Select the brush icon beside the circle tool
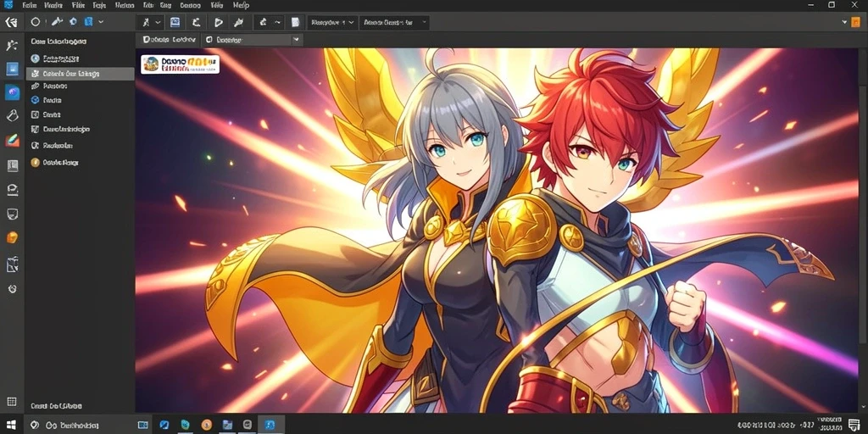Screen dimensions: 868x434 57,22
